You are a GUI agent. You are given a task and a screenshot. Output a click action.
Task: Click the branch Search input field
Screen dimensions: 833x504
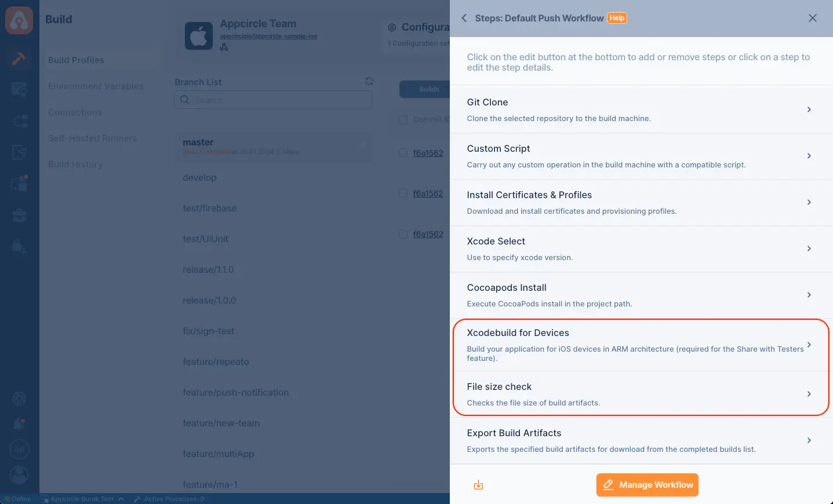point(273,100)
